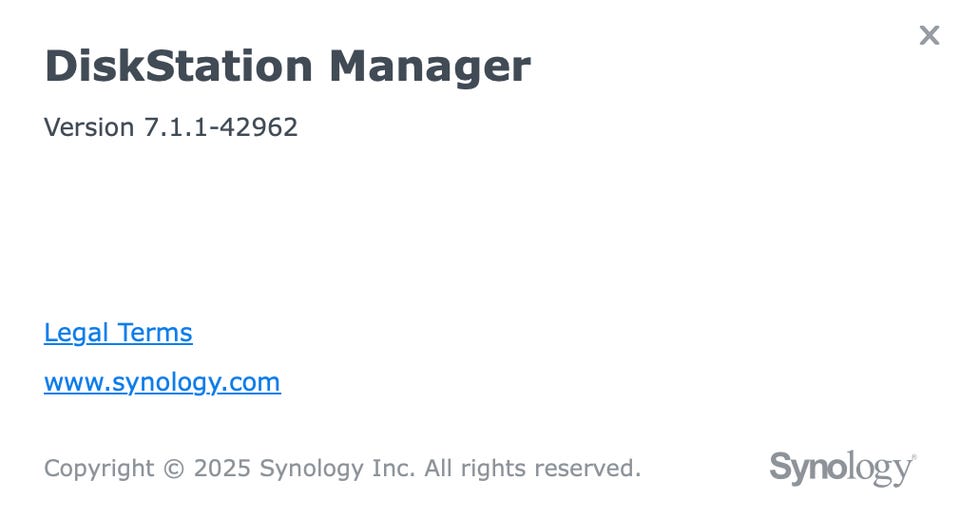
Task: Click the DiskStation Manager heading
Action: pos(287,66)
